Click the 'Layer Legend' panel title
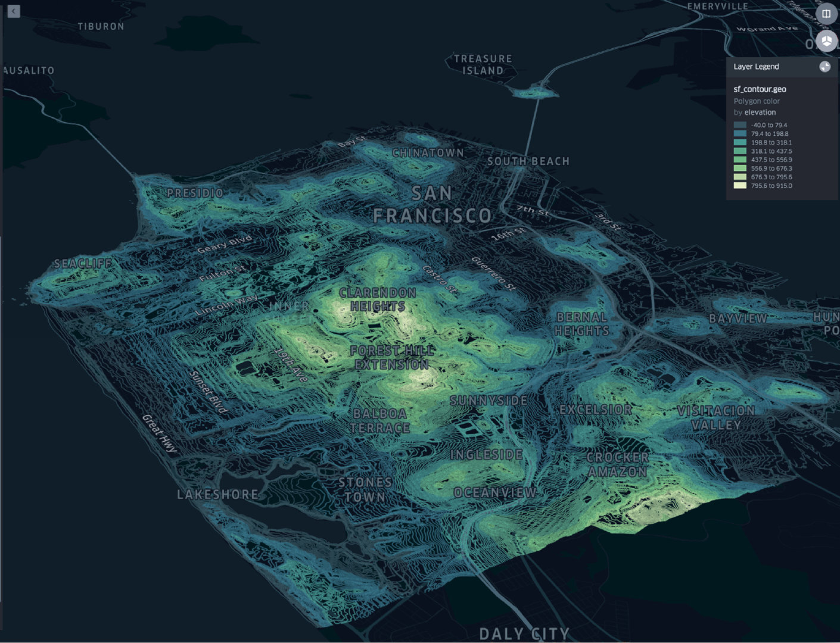 pyautogui.click(x=756, y=67)
